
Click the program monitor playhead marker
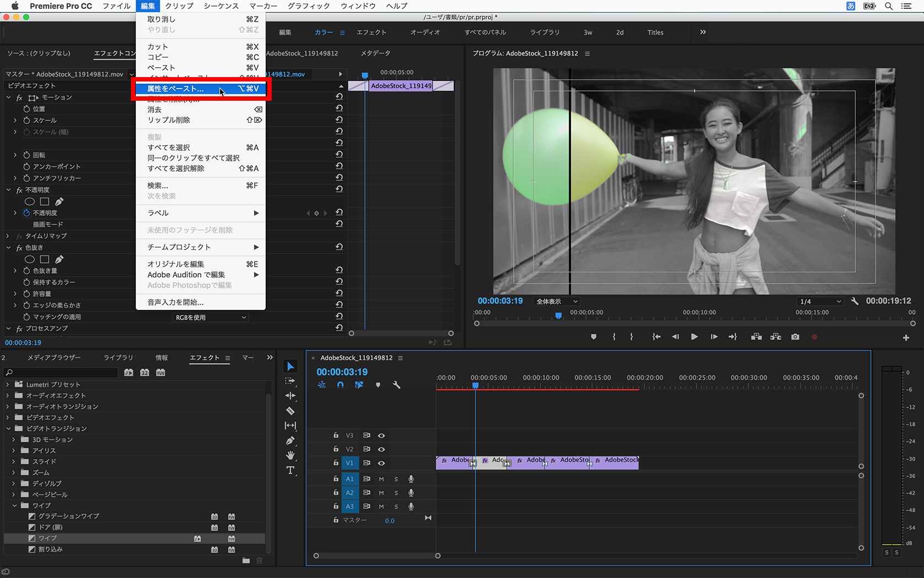point(558,315)
